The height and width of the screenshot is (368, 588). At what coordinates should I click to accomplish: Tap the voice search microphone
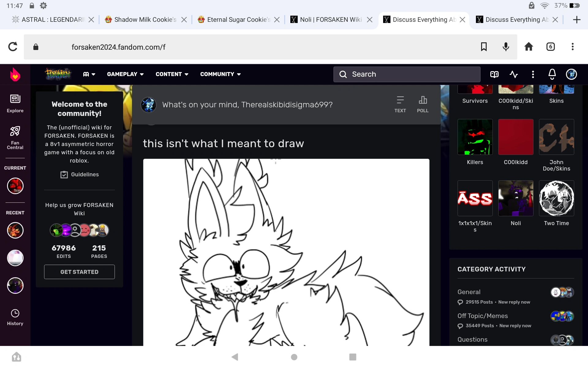click(506, 47)
